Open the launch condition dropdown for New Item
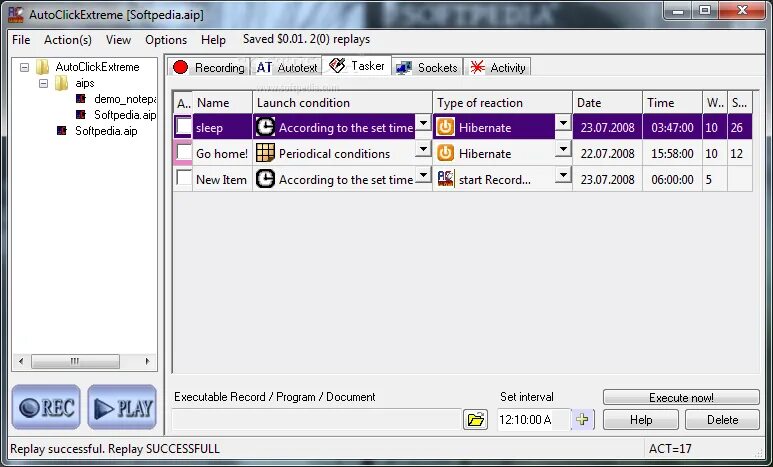Screen dimensions: 773x467 tap(423, 175)
